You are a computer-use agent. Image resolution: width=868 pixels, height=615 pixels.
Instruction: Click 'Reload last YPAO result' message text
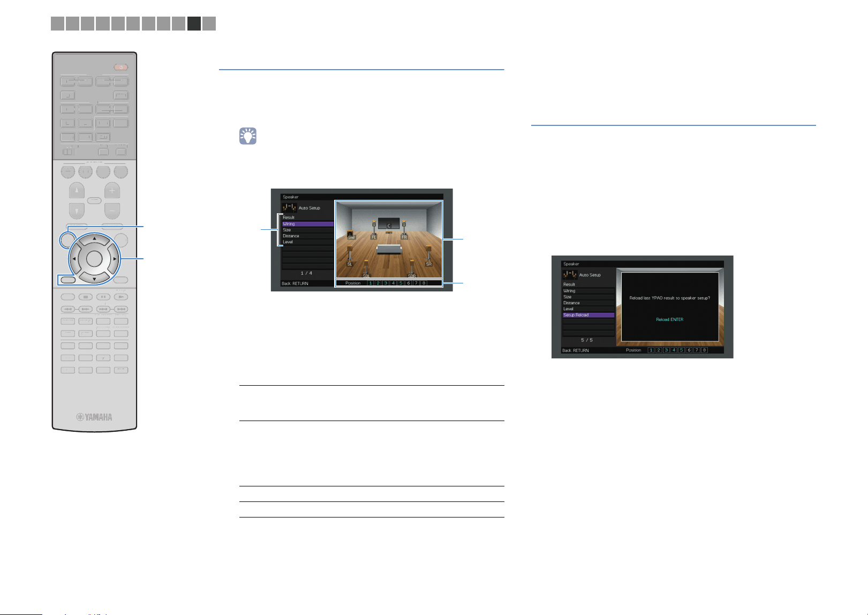(x=670, y=298)
